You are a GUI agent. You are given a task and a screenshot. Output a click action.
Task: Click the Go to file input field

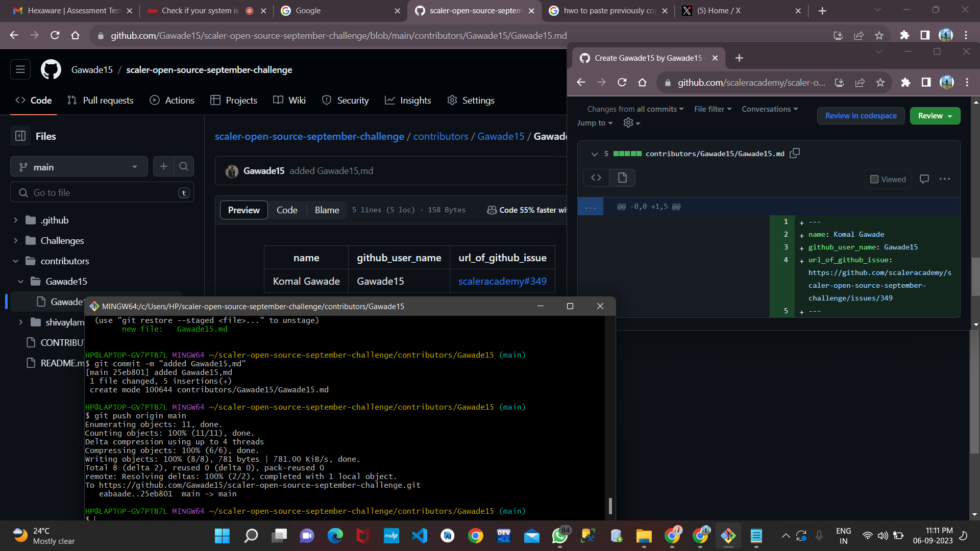click(102, 192)
